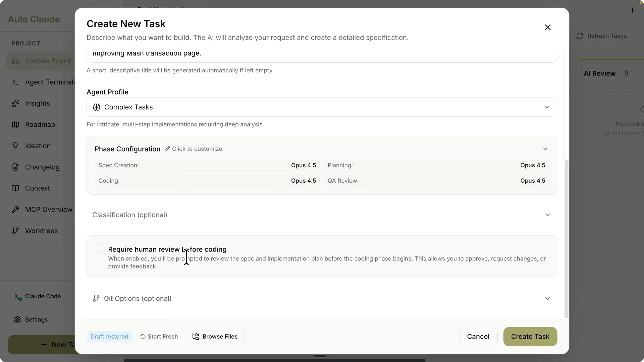Click the AI Review column header
The image size is (644, 362).
click(x=599, y=73)
